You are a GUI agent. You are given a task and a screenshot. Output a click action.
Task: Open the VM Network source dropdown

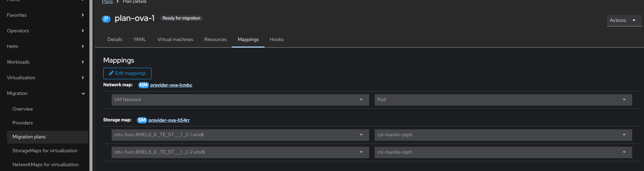click(240, 100)
